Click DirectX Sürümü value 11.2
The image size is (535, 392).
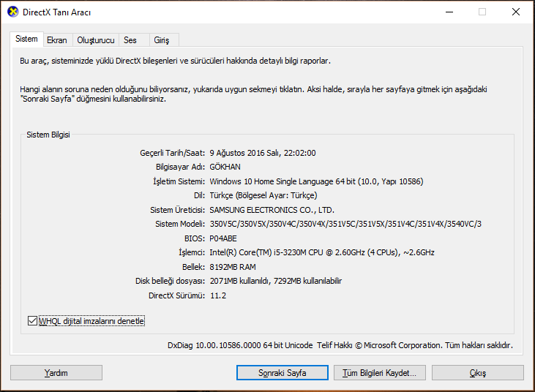[x=218, y=295]
